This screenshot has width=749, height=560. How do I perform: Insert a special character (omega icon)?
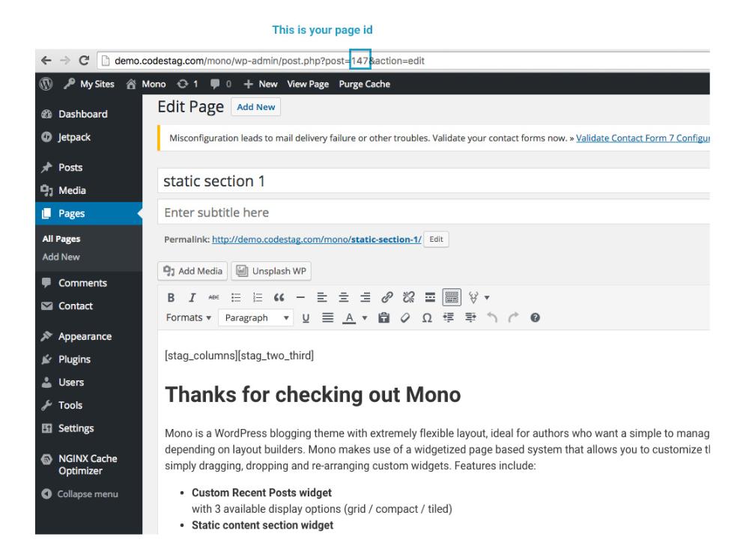(427, 318)
